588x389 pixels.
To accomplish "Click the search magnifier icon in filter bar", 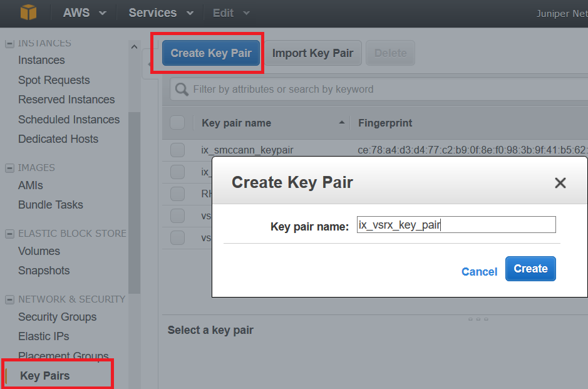I will coord(182,90).
